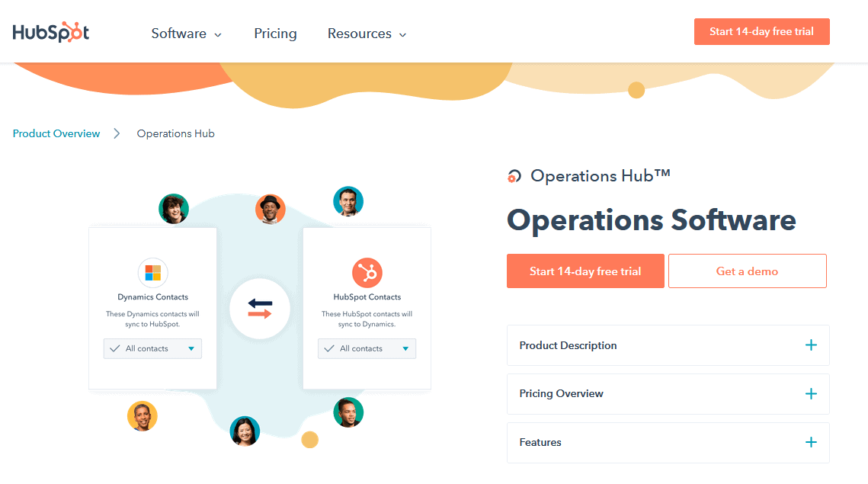868x484 pixels.
Task: Request a demo with Get a demo
Action: pyautogui.click(x=748, y=271)
